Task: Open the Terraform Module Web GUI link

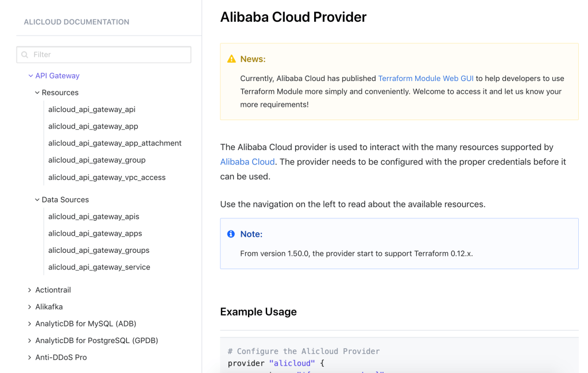Action: point(425,78)
